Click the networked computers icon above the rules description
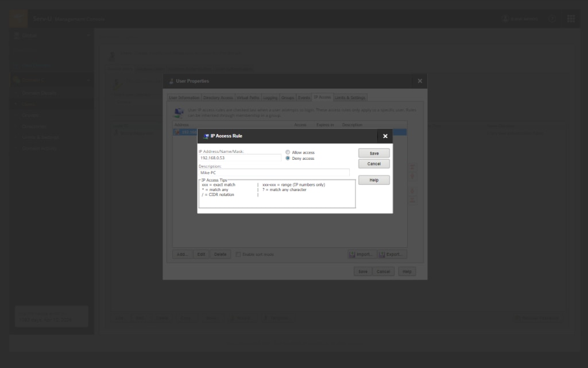 click(x=177, y=112)
